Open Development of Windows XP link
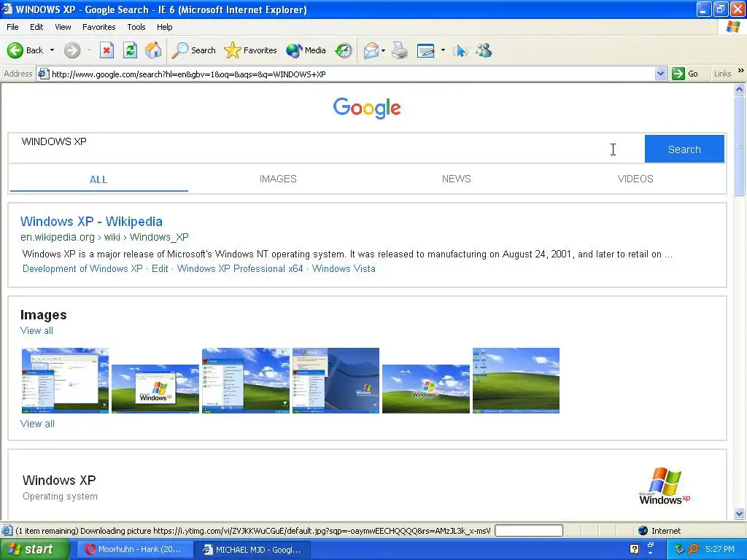747x560 pixels. [x=82, y=268]
